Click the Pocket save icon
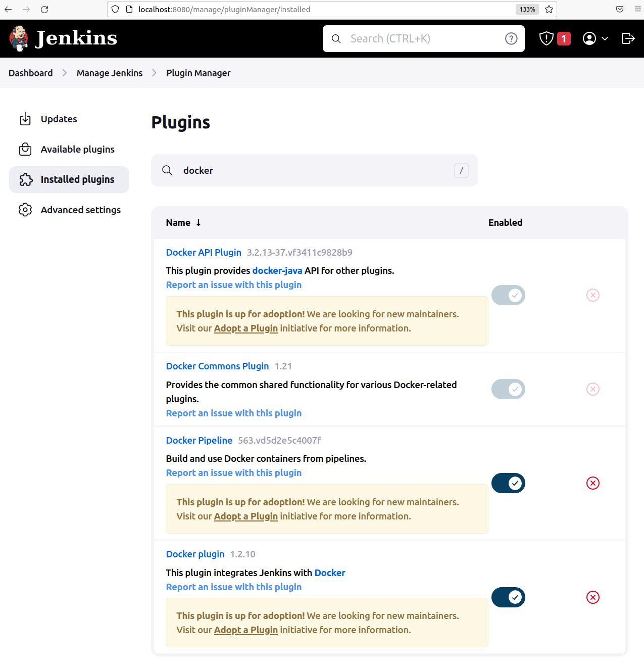The width and height of the screenshot is (644, 665). 620,9
